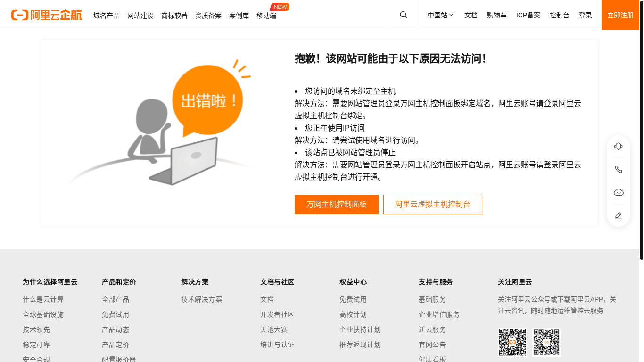Click the 立即注册 button

[620, 15]
